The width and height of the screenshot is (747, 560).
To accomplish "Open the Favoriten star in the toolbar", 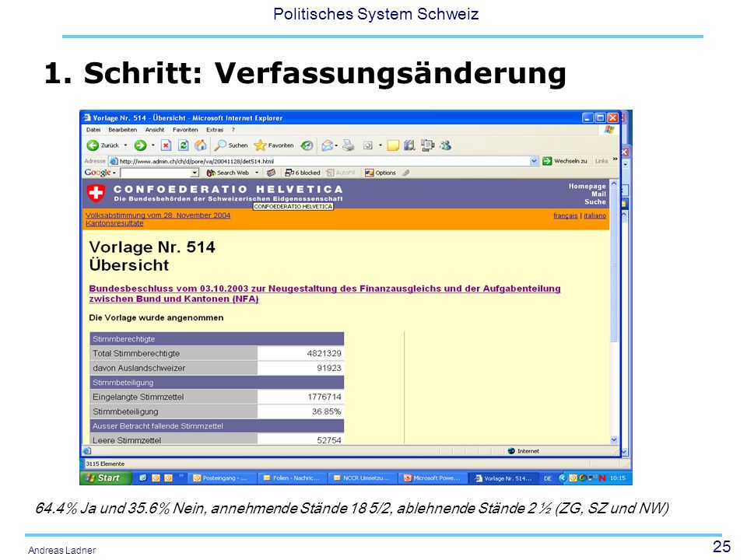I will 274,145.
